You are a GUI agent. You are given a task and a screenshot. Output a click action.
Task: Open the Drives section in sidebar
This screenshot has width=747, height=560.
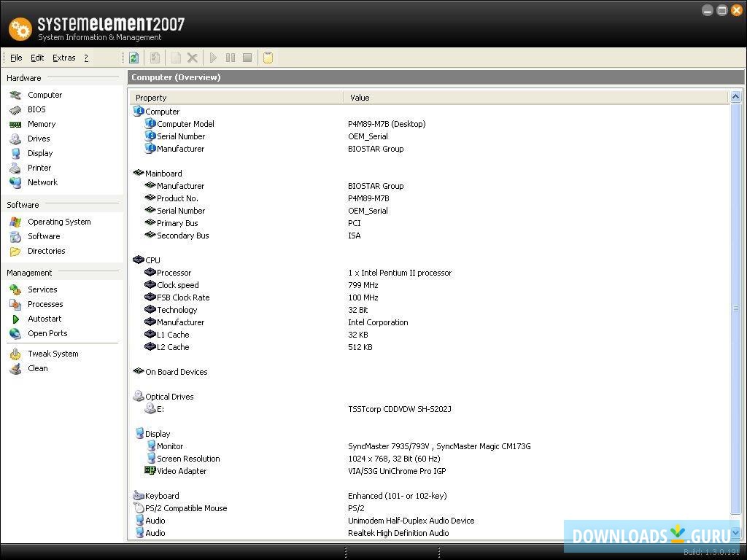coord(39,139)
